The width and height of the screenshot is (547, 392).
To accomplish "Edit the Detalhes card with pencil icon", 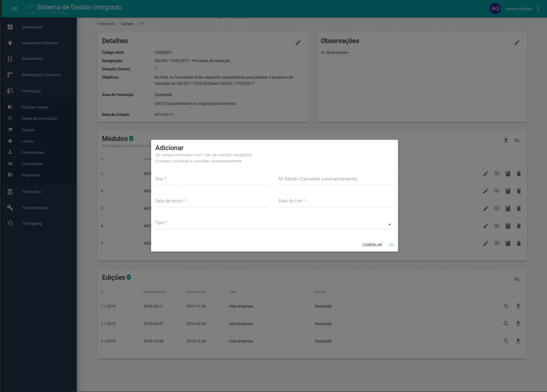I will [298, 43].
